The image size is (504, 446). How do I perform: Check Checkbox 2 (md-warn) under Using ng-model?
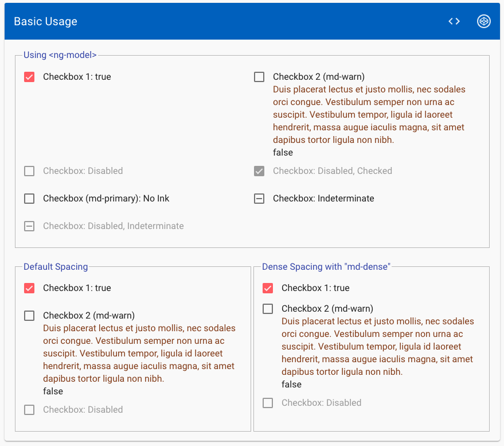(x=259, y=77)
